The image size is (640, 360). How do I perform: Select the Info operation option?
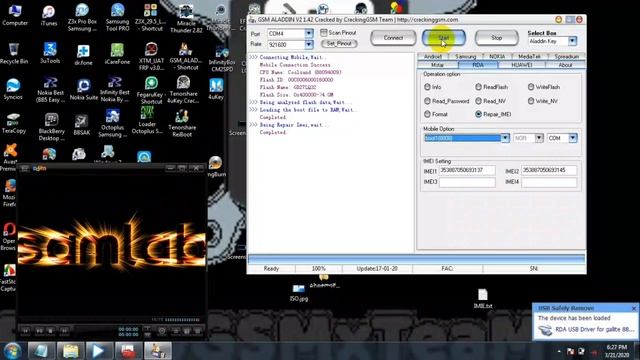[433, 87]
